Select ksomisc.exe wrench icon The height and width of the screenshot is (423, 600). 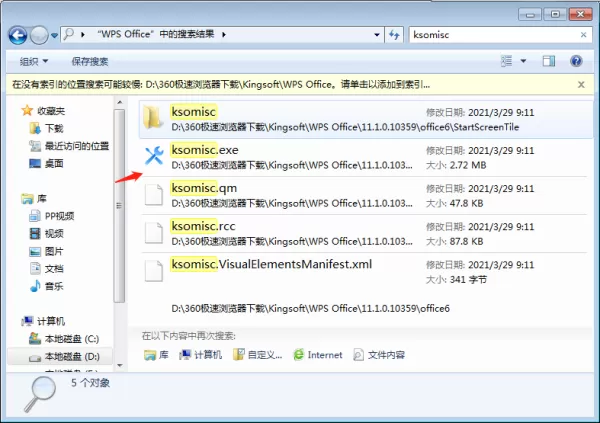point(154,155)
